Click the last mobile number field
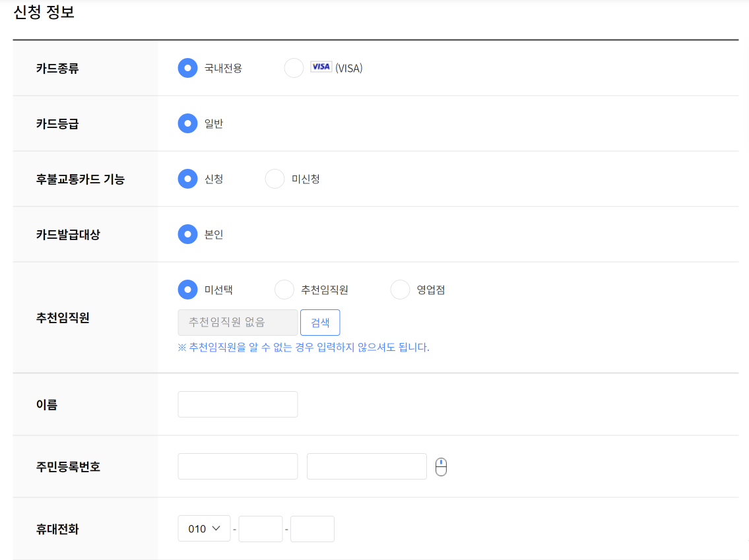The image size is (749, 560). coord(312,528)
